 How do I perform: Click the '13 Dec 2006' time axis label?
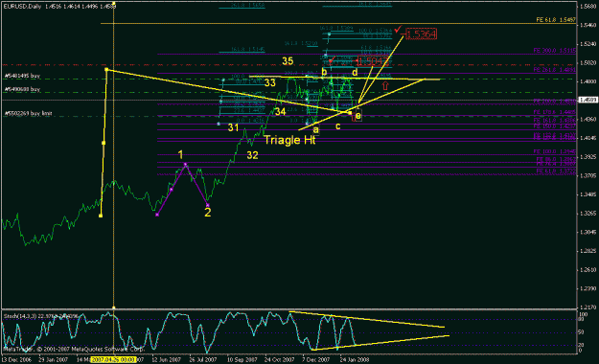(x=16, y=360)
